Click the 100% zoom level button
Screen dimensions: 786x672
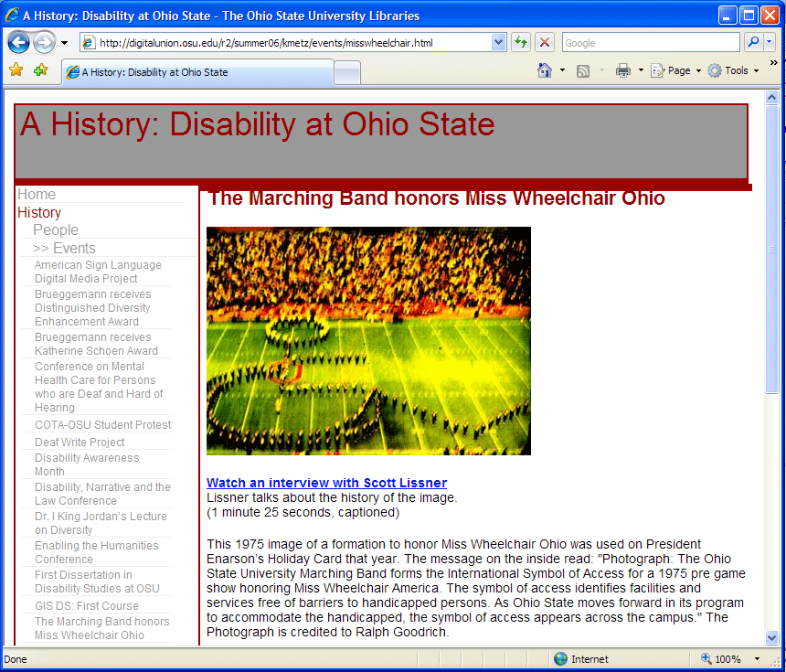point(722,658)
